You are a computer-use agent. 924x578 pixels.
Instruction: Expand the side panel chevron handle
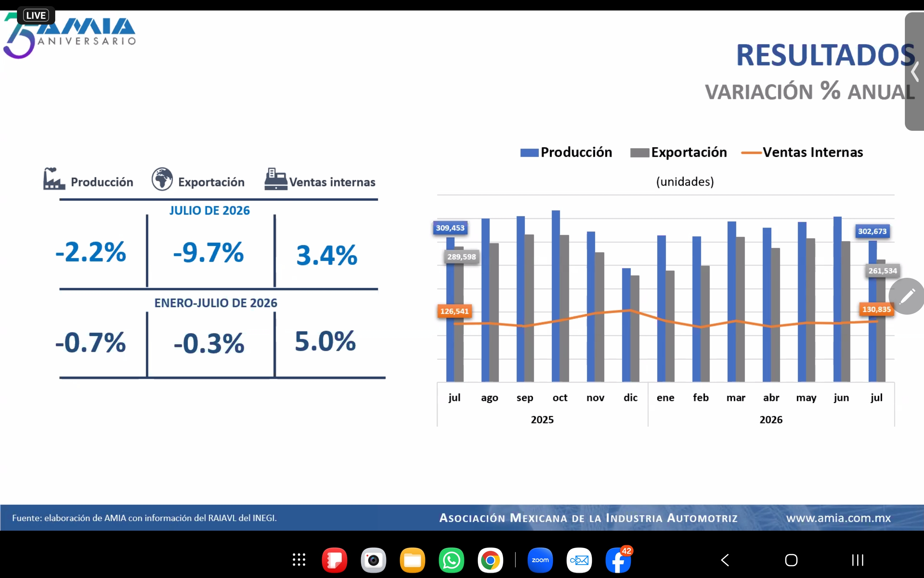pos(915,72)
